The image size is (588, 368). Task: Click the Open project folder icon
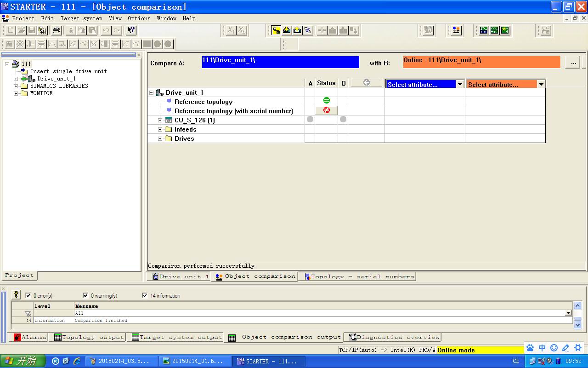21,30
